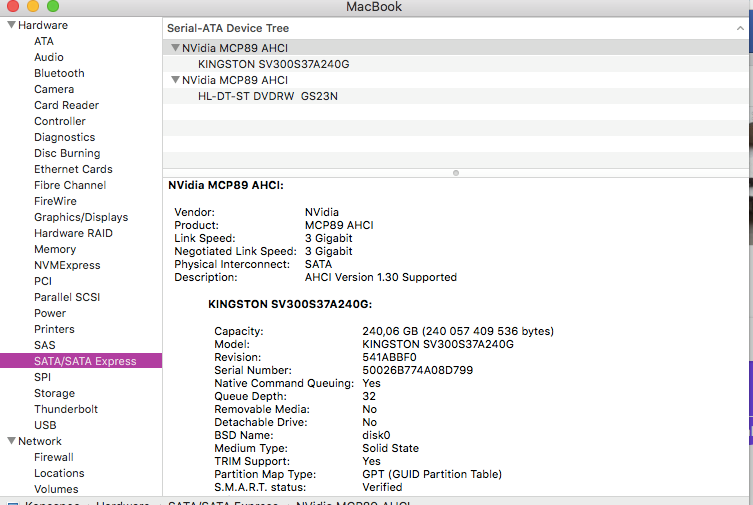
Task: Select highlighted SATA/SATA Express category
Action: (x=81, y=361)
